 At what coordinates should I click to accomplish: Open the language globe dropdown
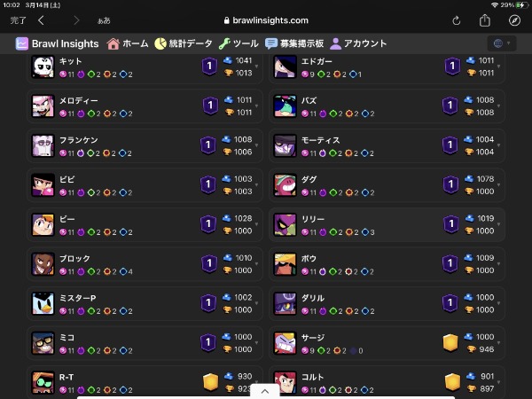coord(502,43)
